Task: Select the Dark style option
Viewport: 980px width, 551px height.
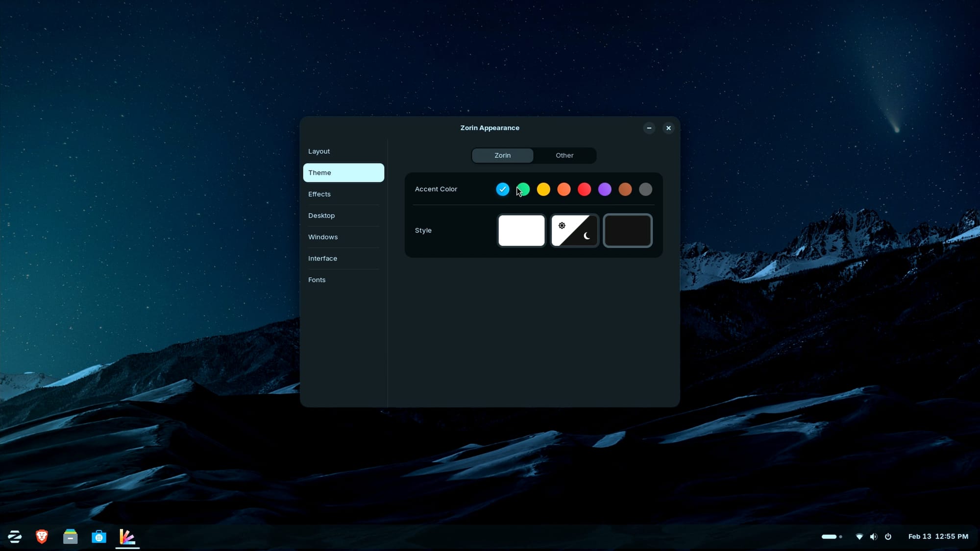Action: 628,230
